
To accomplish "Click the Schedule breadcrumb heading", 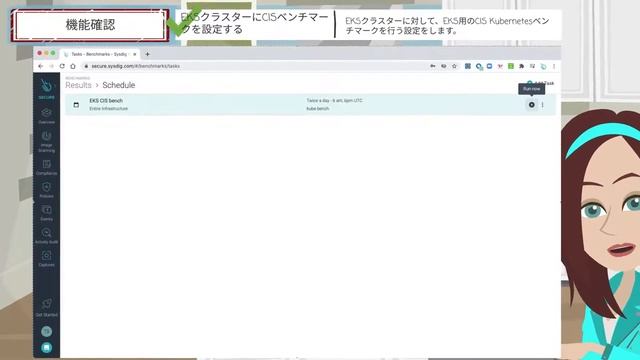I will click(x=119, y=85).
